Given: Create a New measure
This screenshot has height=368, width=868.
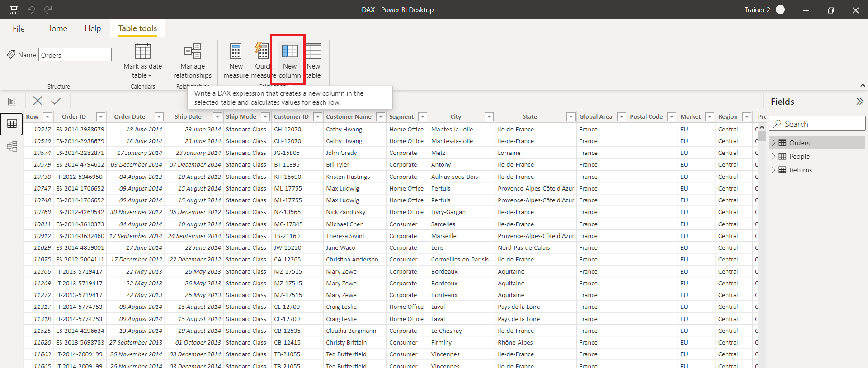Looking at the screenshot, I should click(x=236, y=61).
